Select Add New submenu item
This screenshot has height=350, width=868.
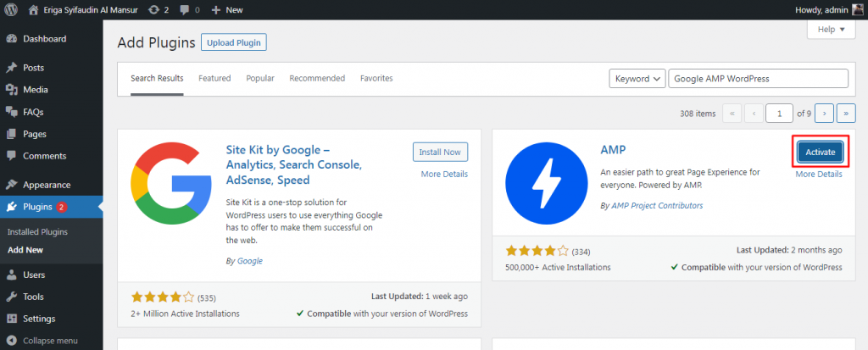coord(25,250)
